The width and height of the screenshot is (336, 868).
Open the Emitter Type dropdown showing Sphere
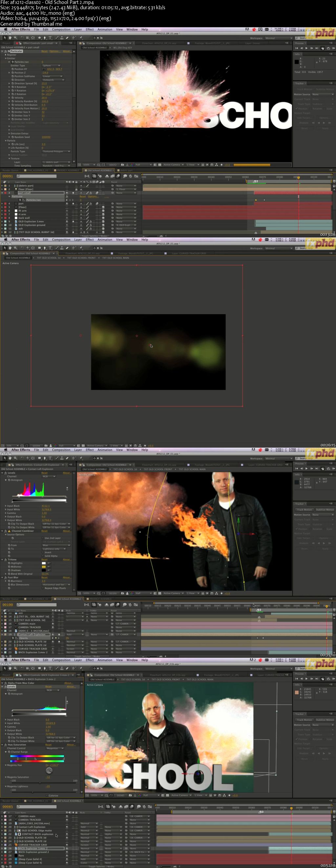[x=51, y=66]
